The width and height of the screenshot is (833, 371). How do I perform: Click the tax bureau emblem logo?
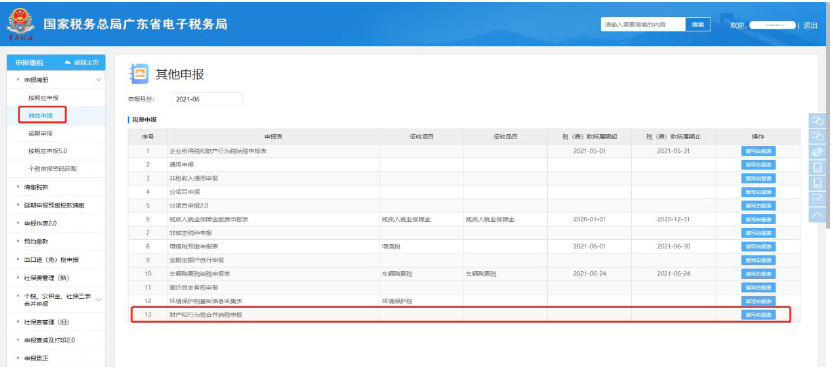click(20, 24)
